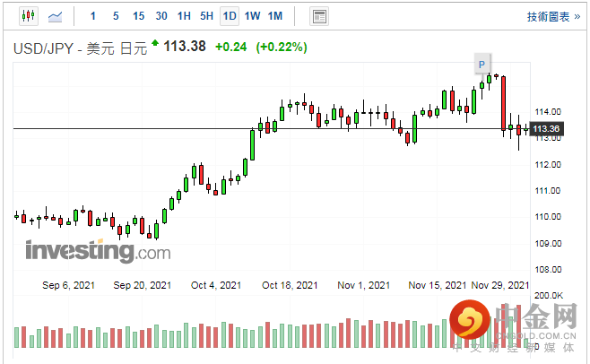Choose the 15-minute interval
The height and width of the screenshot is (364, 590).
tap(138, 16)
